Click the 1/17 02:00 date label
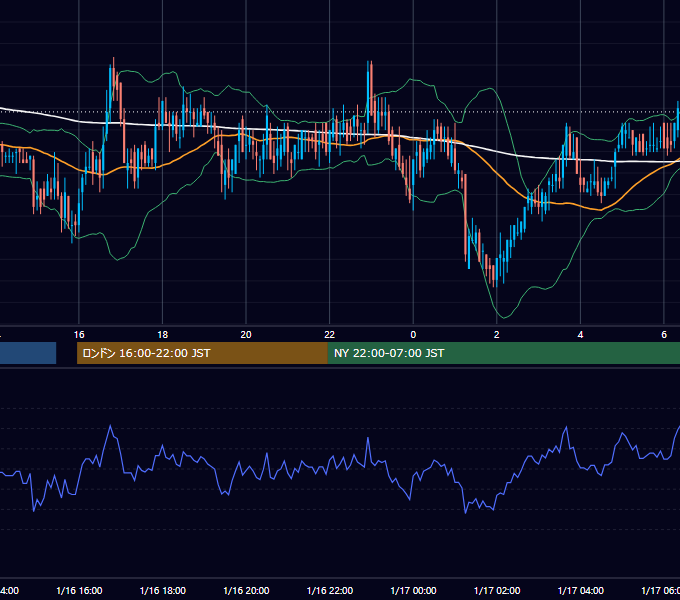Image resolution: width=680 pixels, height=600 pixels. point(497,590)
